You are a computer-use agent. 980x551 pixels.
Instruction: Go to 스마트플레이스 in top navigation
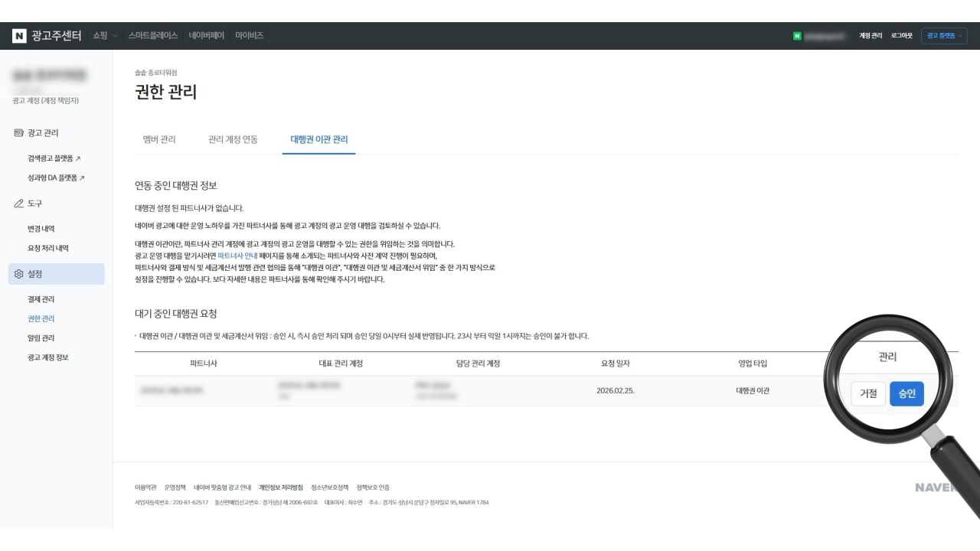coord(153,36)
